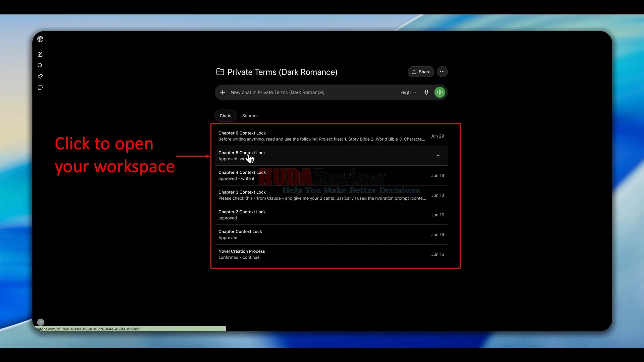
Task: Click the Private Terms (Dark Romance) title
Action: [x=282, y=72]
